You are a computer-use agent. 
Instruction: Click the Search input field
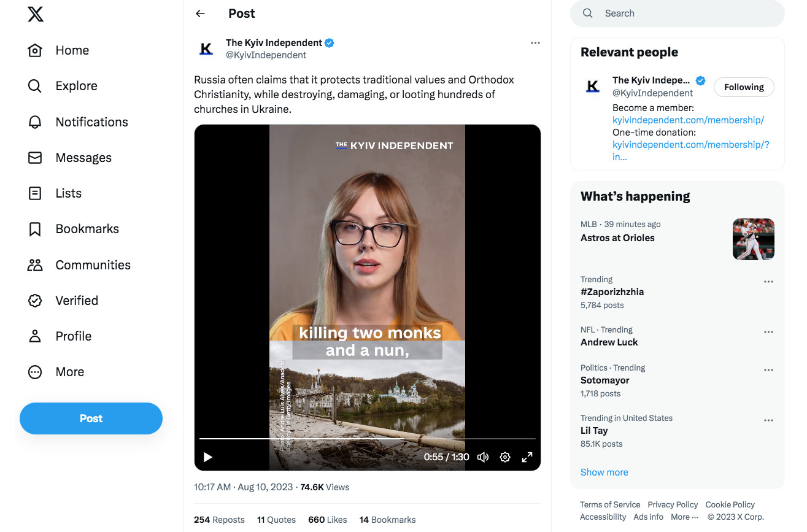(678, 13)
